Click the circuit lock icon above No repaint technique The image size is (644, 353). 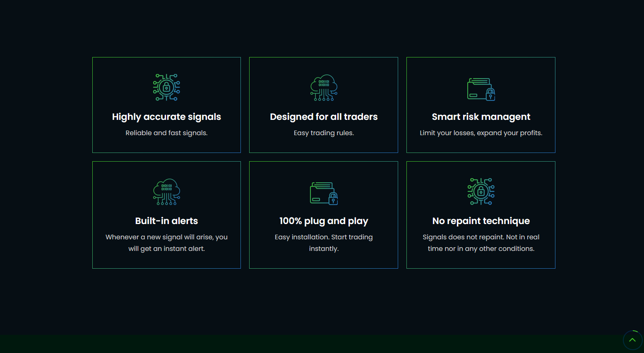tap(481, 192)
